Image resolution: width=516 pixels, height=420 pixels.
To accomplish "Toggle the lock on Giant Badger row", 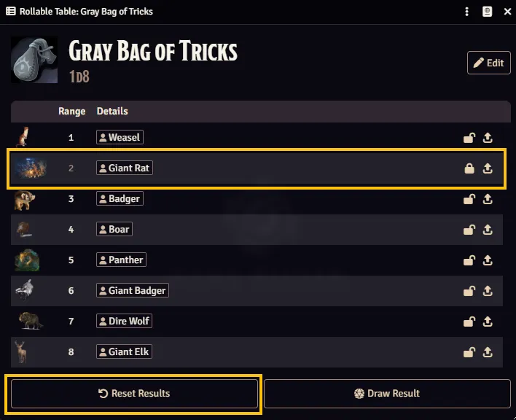I will pyautogui.click(x=469, y=291).
